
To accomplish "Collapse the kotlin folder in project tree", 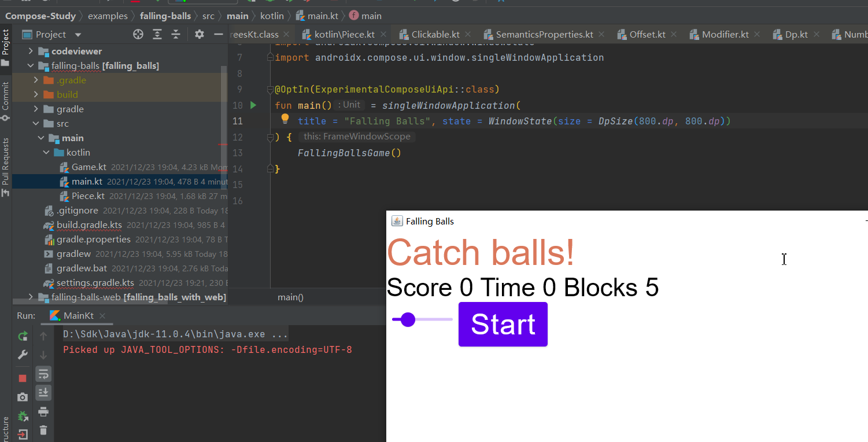I will [x=47, y=152].
